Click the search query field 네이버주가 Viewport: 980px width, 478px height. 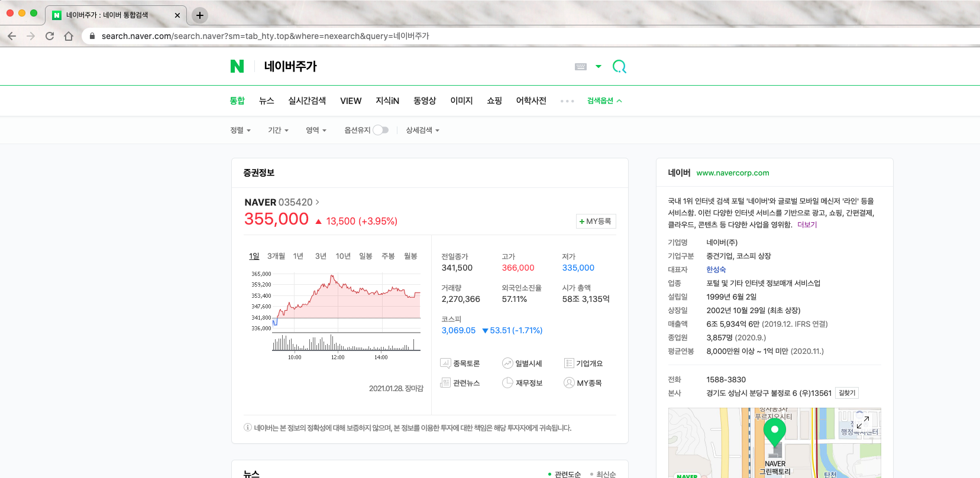pyautogui.click(x=290, y=66)
